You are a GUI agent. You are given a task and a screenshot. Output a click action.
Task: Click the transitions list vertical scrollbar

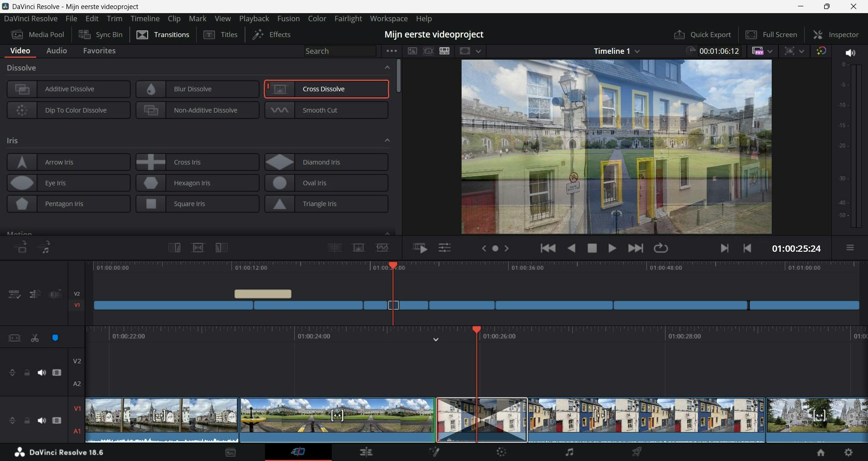(x=398, y=76)
